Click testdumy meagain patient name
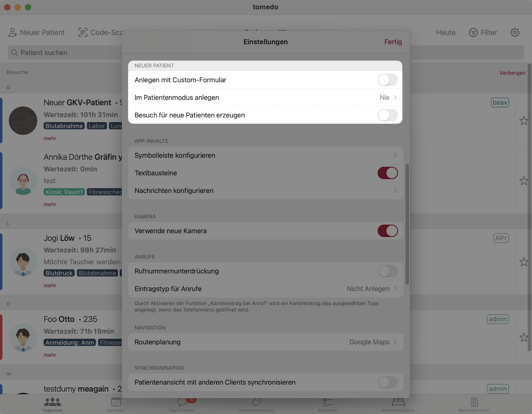 (76, 389)
